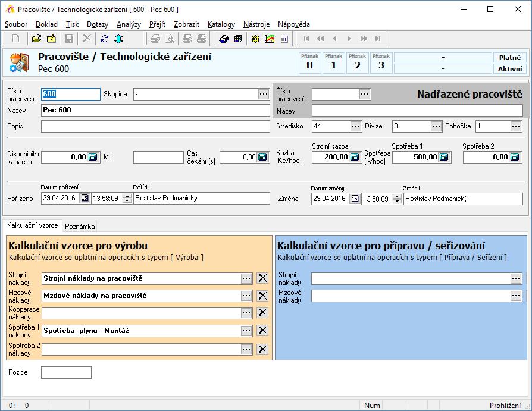Click the edit document toolbar icon
The width and height of the screenshot is (532, 411).
click(51, 39)
